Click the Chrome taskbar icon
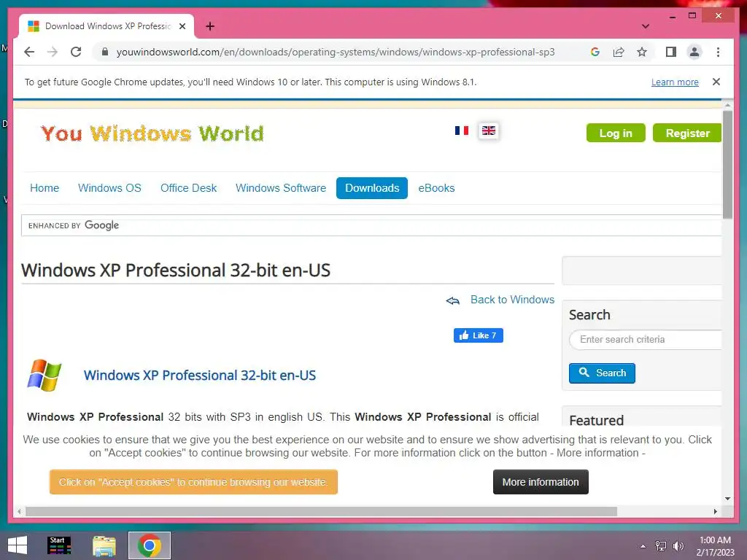Viewport: 747px width, 560px height. (x=149, y=545)
